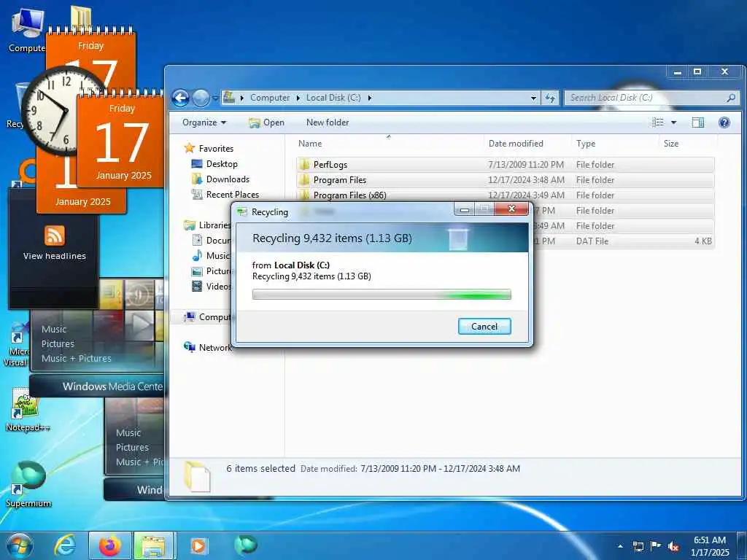This screenshot has height=560, width=747.
Task: Expand the arrow after Local Disk (C:) breadcrumb
Action: [x=369, y=98]
